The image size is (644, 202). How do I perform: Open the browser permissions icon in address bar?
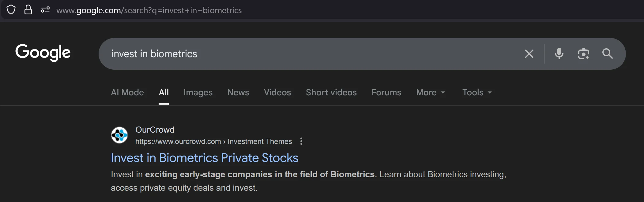click(45, 10)
